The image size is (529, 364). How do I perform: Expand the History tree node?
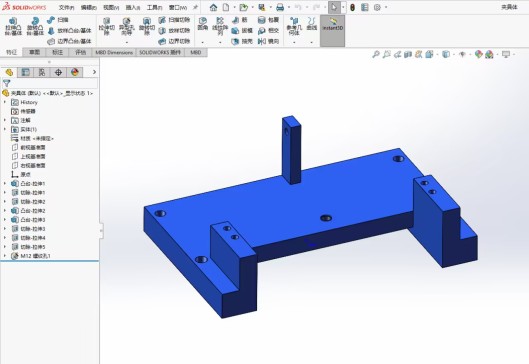(5, 102)
